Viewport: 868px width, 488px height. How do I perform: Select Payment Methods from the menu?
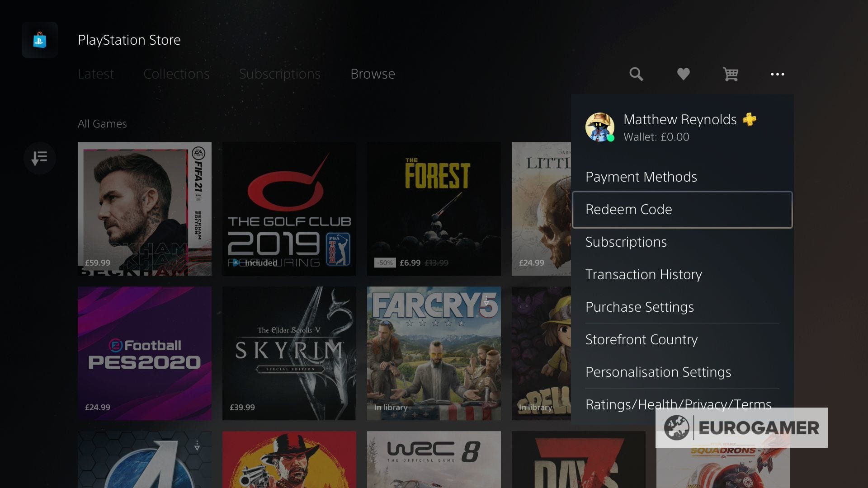click(x=641, y=177)
